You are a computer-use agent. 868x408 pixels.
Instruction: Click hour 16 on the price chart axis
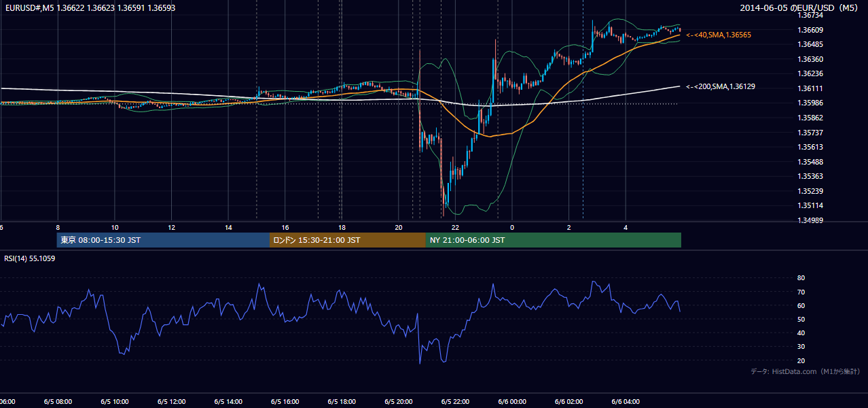(285, 228)
